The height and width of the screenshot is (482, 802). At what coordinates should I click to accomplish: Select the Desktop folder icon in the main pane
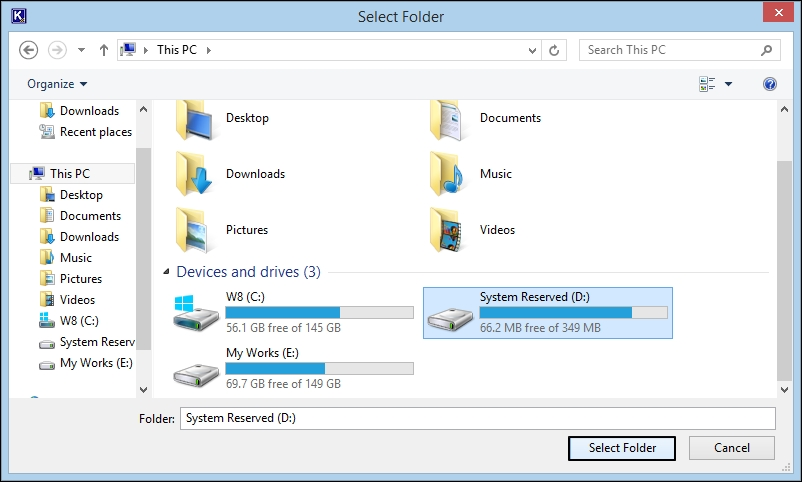point(194,120)
